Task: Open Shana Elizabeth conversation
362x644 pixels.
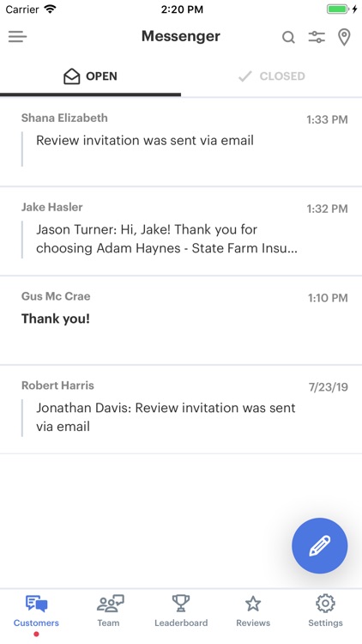Action: click(181, 142)
